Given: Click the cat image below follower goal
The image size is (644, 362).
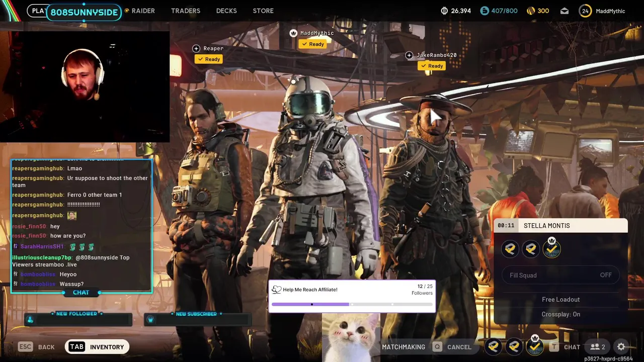Looking at the screenshot, I should (x=351, y=337).
